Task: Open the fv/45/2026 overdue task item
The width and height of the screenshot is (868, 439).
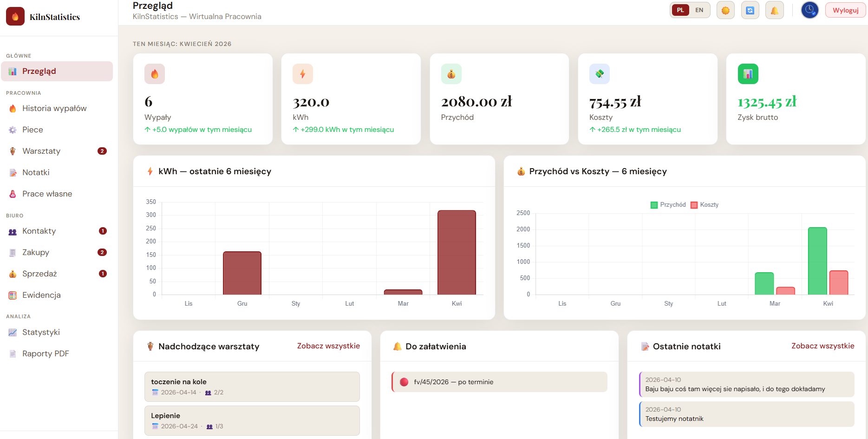Action: tap(499, 382)
